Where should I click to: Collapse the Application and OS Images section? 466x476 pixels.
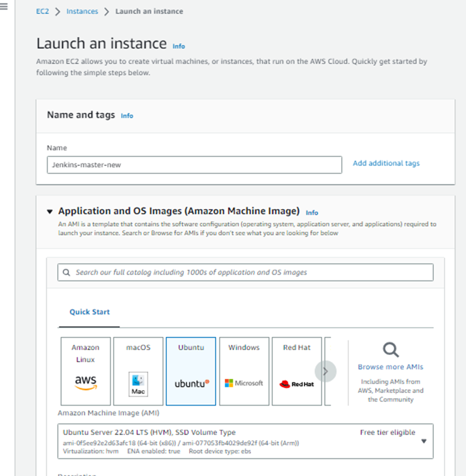pyautogui.click(x=50, y=211)
